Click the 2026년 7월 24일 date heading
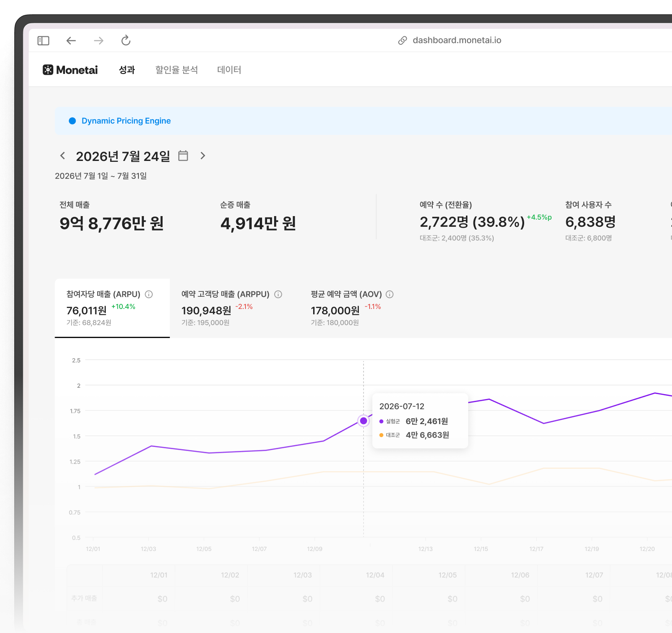Screen dimensions: 672x633 pos(123,156)
